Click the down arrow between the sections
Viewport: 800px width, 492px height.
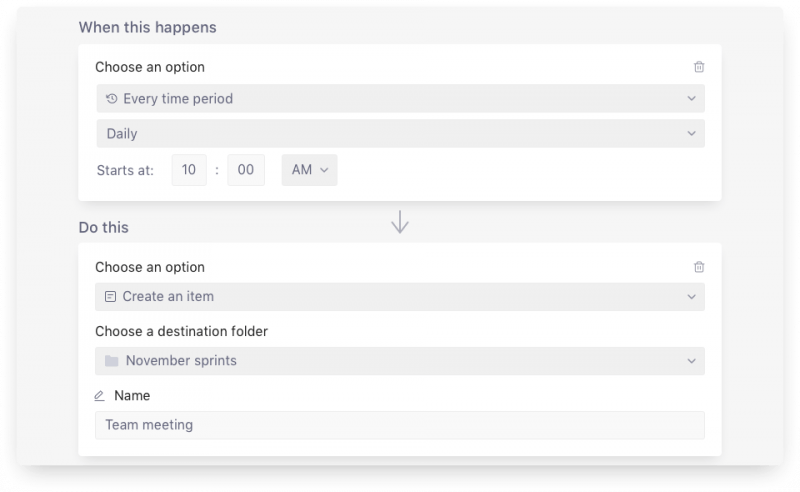(400, 222)
